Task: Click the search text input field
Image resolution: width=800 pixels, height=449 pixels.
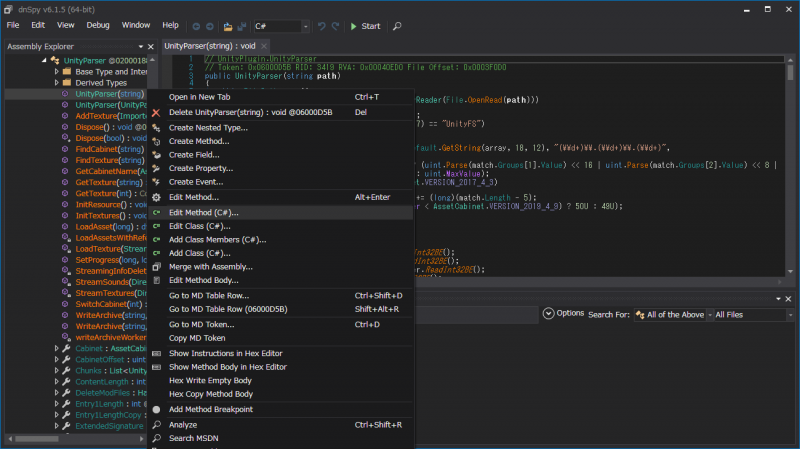Action: click(x=480, y=314)
